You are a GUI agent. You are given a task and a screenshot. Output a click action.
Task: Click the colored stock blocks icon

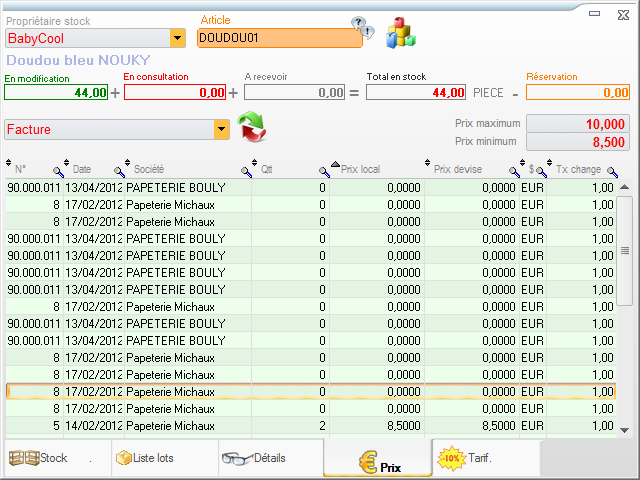click(401, 32)
